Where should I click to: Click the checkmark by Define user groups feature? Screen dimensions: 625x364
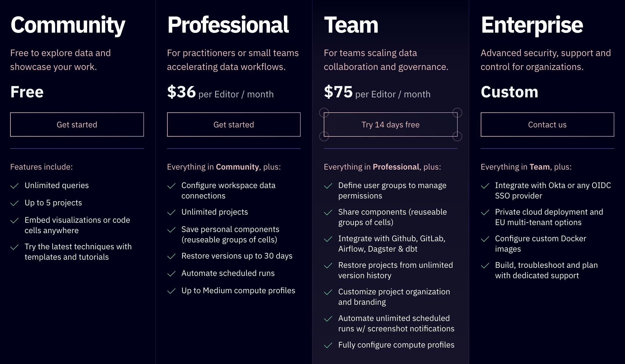328,186
